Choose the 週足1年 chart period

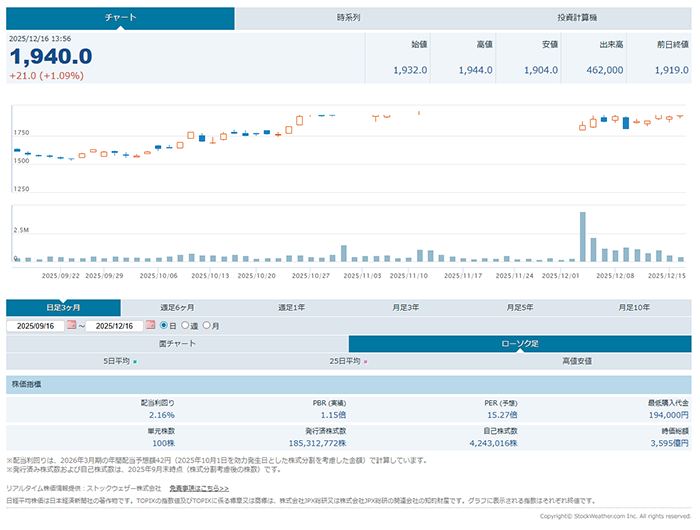coord(291,307)
